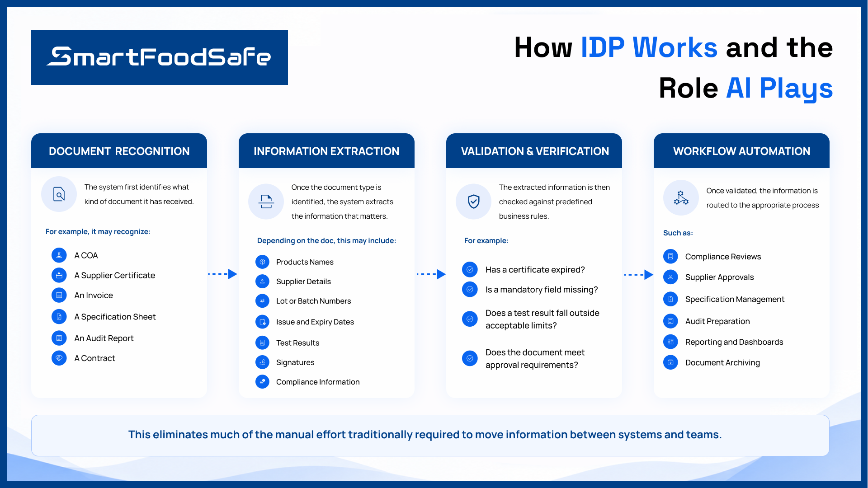
Task: Click the hash icon beside Lot or Batch Numbers
Action: [x=262, y=301]
